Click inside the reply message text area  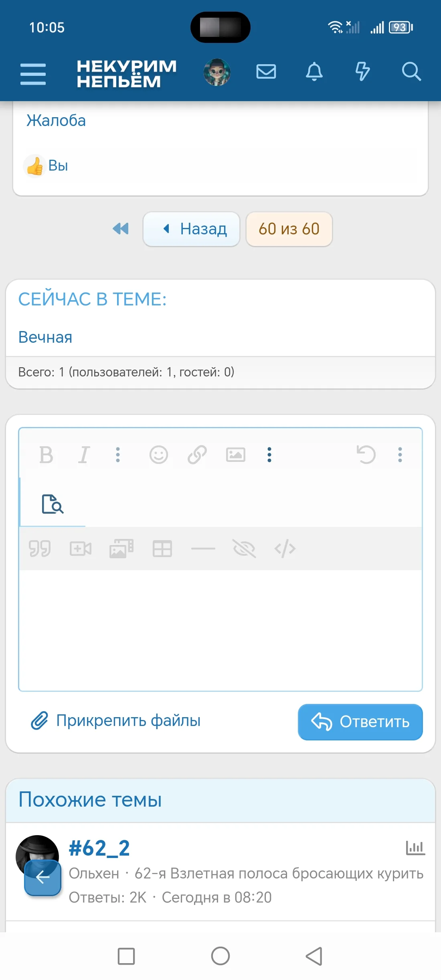220,630
